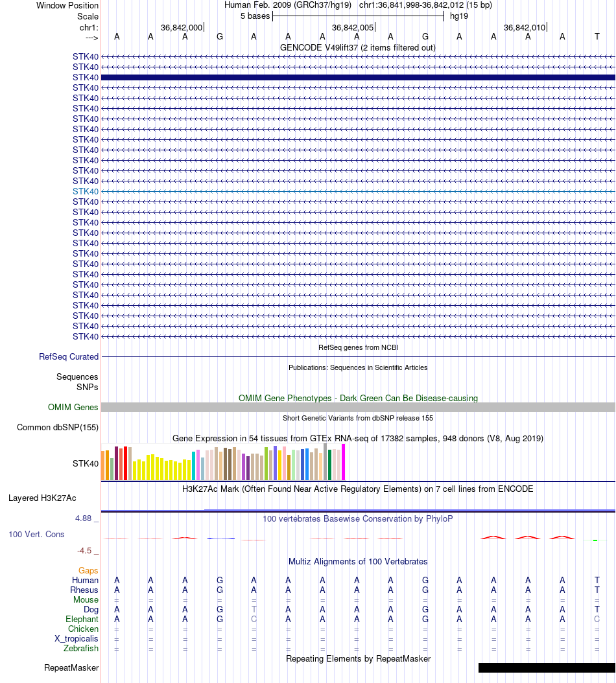This screenshot has width=616, height=683.
Task: Open the OMIM Gene Phenotypes track title
Action: pos(358,398)
